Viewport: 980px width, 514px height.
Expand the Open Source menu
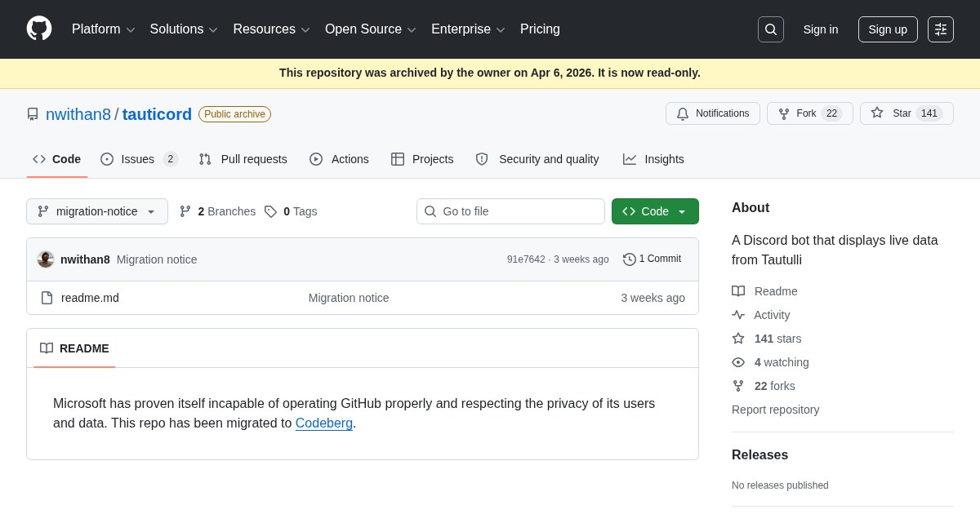pos(371,29)
